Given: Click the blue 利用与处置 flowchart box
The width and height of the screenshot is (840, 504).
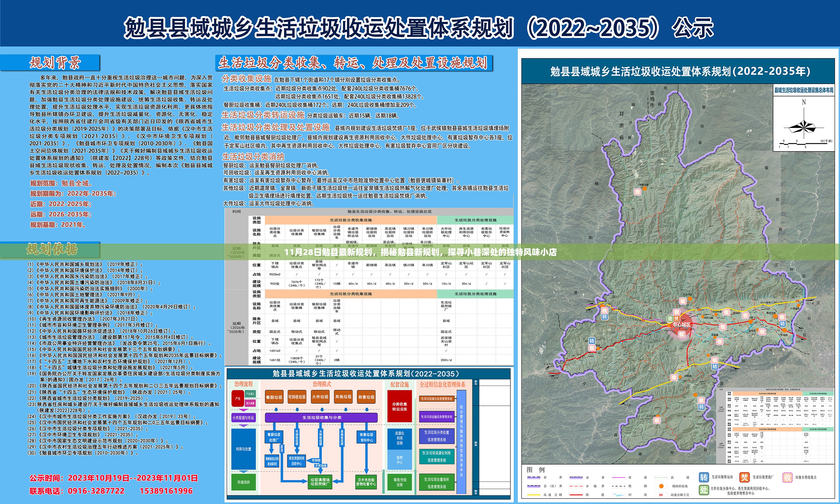Looking at the screenshot, I should 243,449.
